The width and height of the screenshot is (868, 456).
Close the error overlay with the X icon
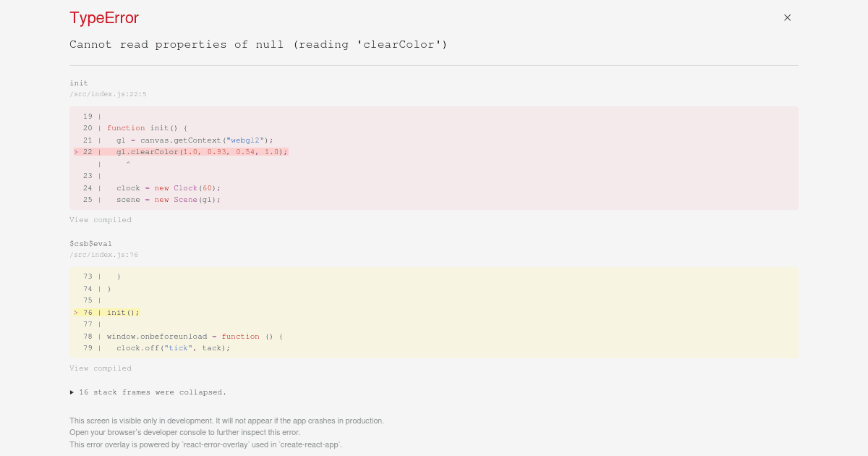[787, 17]
